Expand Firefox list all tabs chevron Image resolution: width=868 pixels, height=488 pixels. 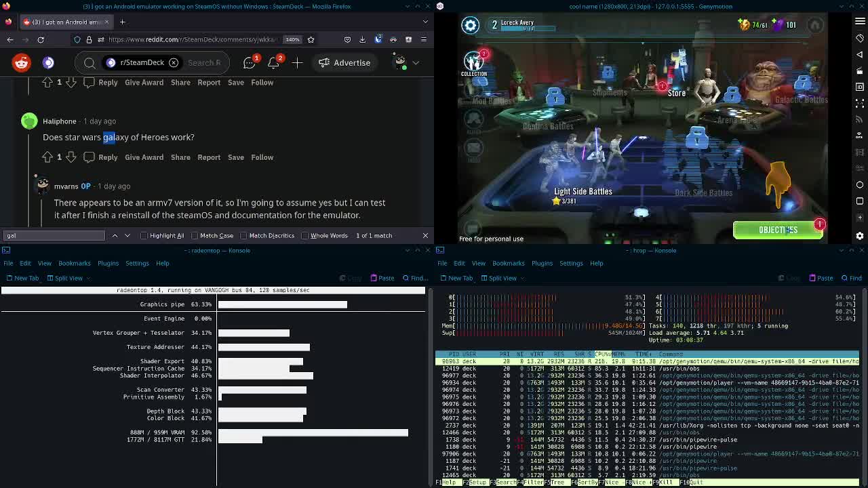point(425,22)
